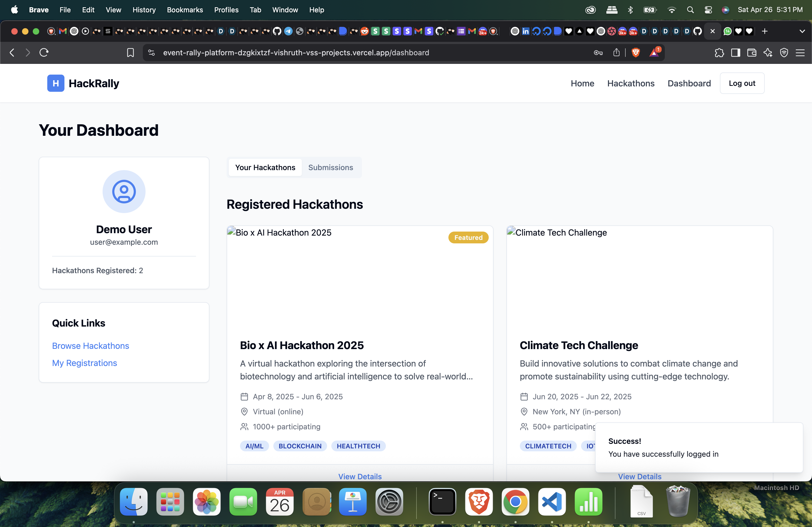
Task: Toggle the sidebar panel icon
Action: point(735,53)
